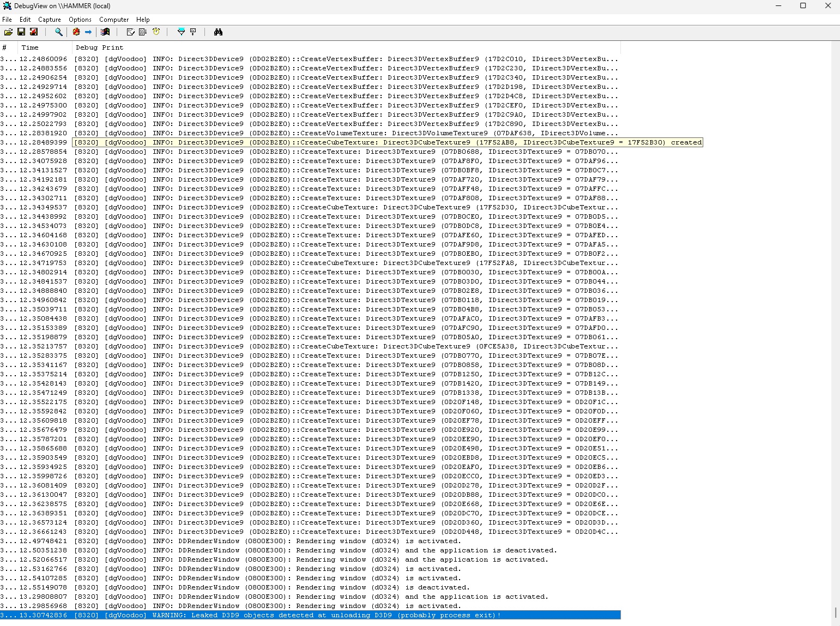Toggle the Autoscroll toolbar icon

(143, 32)
